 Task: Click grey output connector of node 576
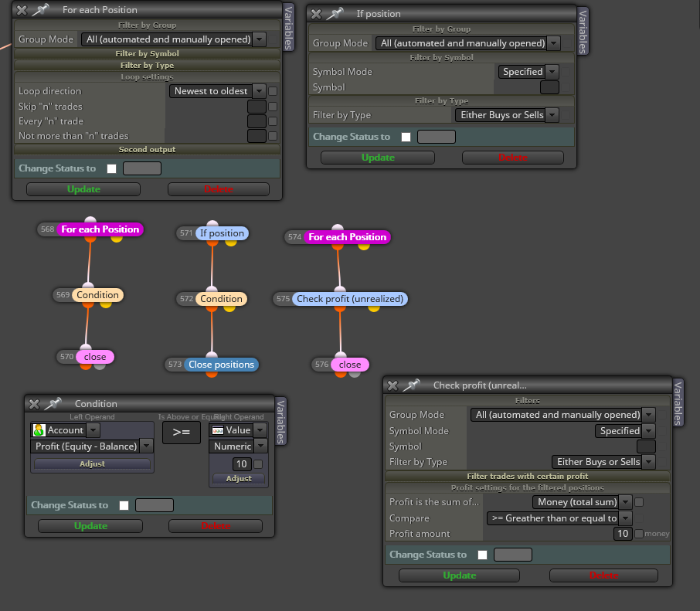(x=355, y=374)
